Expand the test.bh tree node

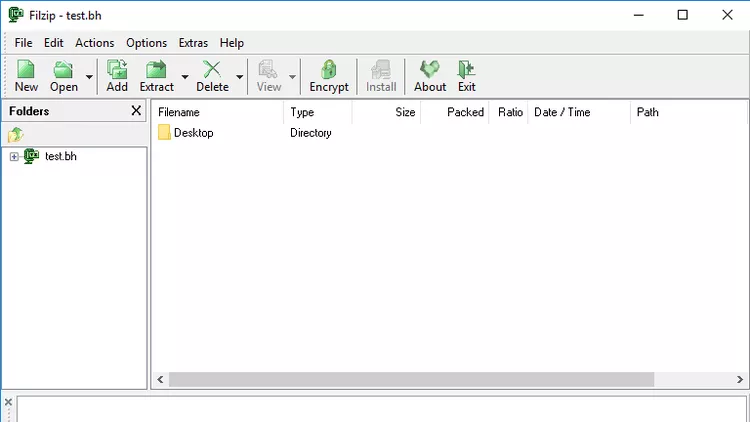pos(14,157)
